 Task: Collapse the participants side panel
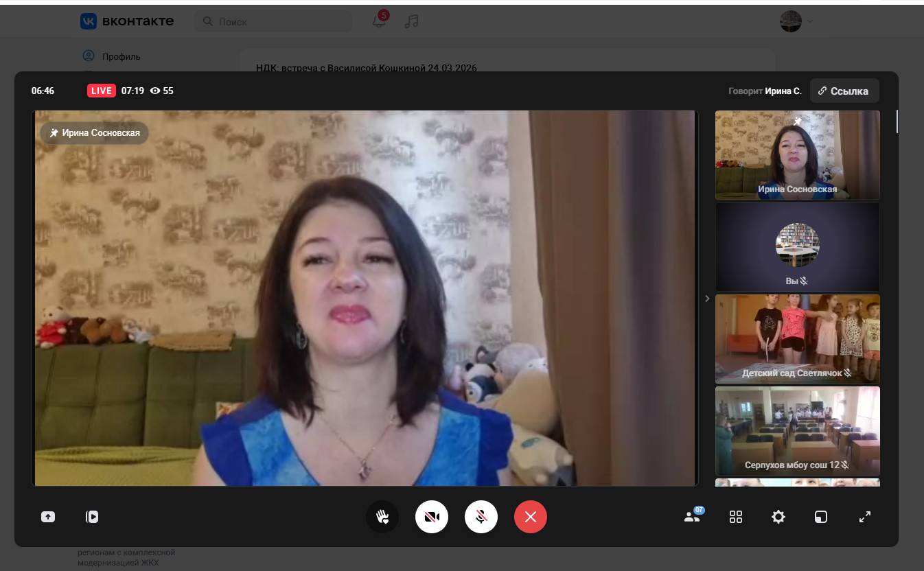(x=707, y=299)
